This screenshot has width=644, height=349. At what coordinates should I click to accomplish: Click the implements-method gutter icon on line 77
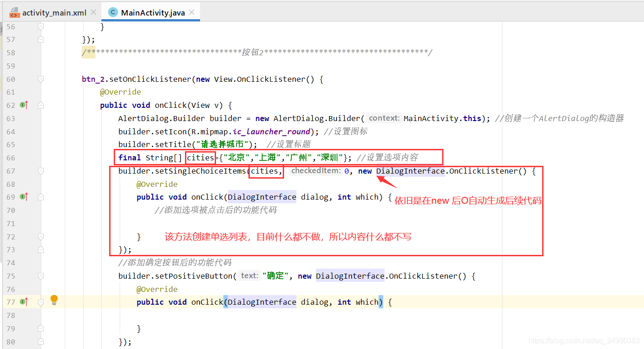click(24, 302)
